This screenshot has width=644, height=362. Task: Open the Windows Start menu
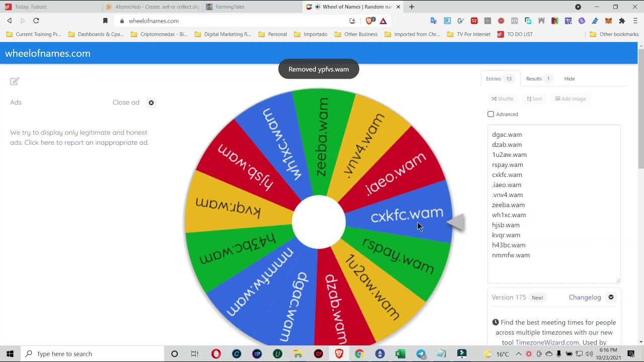(x=10, y=354)
